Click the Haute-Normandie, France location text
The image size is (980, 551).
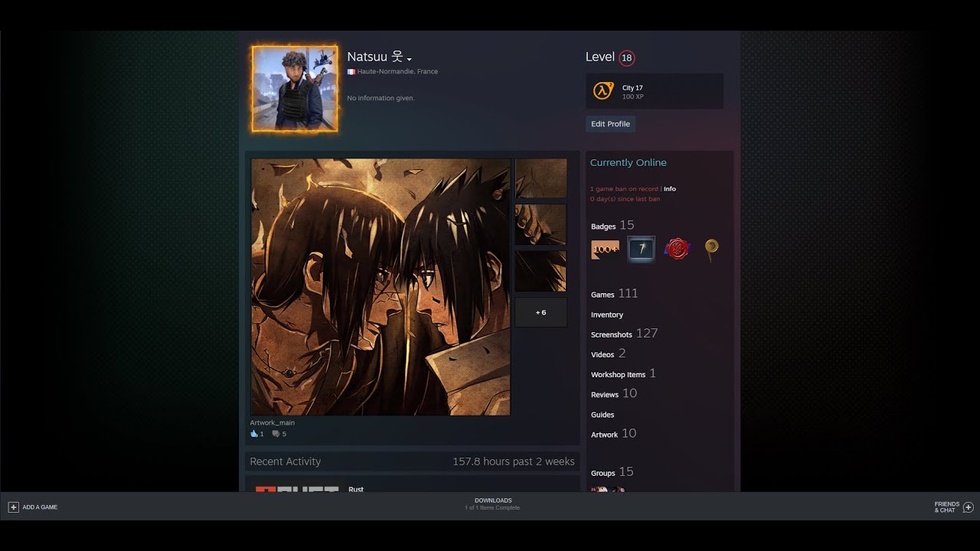(x=397, y=72)
